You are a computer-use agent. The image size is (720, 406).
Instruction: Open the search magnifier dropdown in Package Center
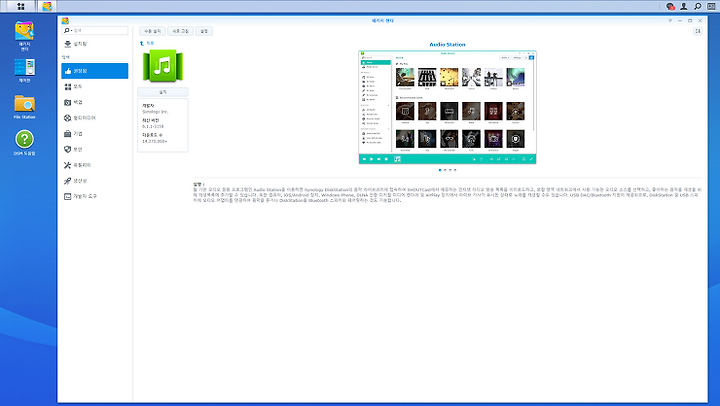[x=68, y=30]
